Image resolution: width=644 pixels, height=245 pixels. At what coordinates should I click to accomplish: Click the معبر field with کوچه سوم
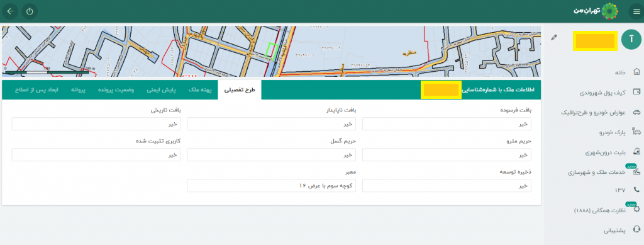pyautogui.click(x=271, y=185)
